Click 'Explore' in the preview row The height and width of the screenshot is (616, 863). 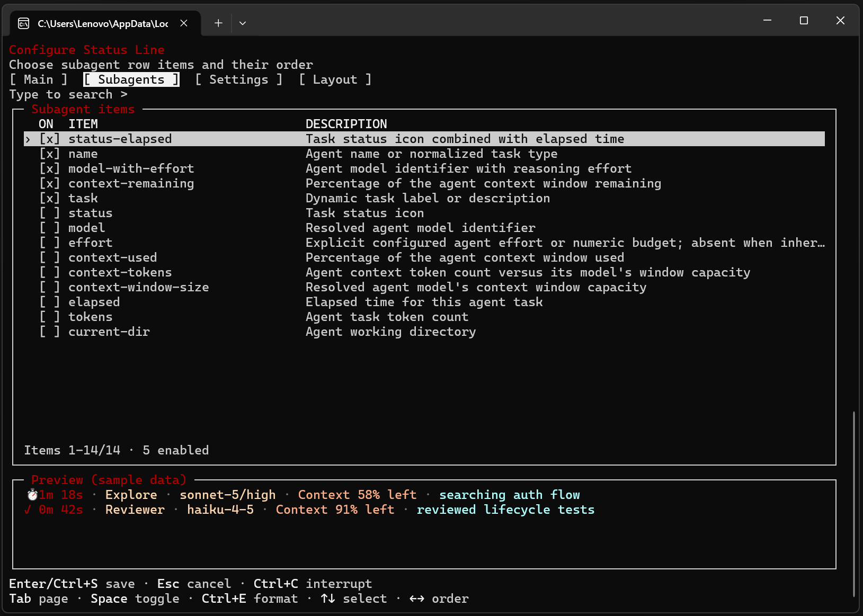click(131, 495)
